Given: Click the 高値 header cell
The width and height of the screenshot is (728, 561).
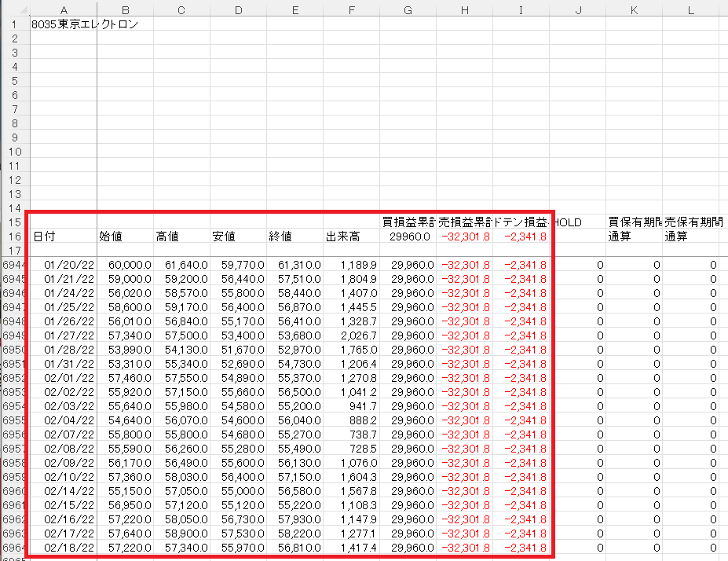Looking at the screenshot, I should pos(182,236).
